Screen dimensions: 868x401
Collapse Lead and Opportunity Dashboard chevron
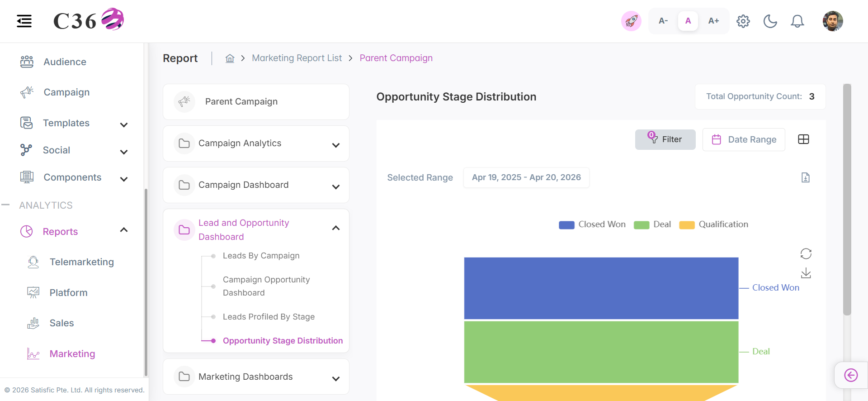tap(336, 228)
